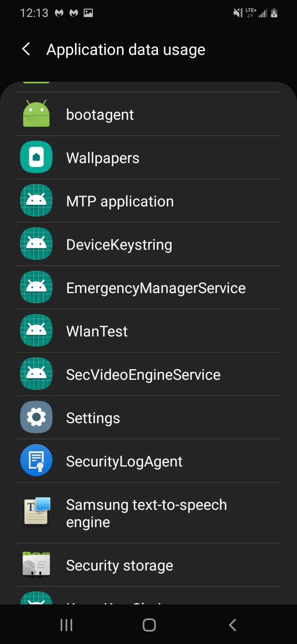Tap the SecurityLogAgent blue icon
The image size is (297, 644).
[36, 461]
